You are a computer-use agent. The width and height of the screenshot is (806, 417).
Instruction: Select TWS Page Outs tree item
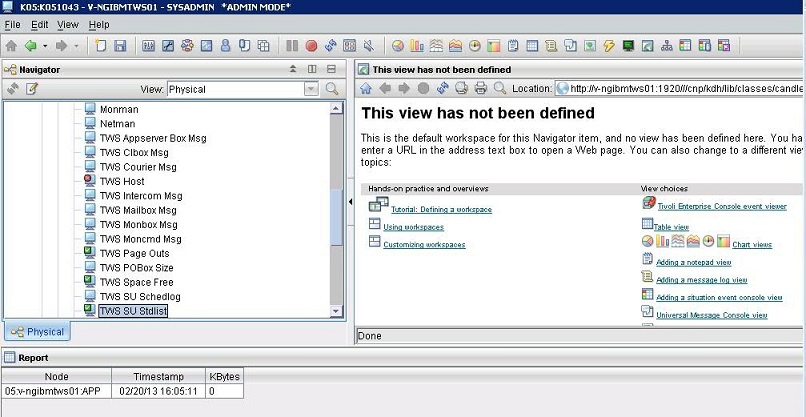pos(134,253)
